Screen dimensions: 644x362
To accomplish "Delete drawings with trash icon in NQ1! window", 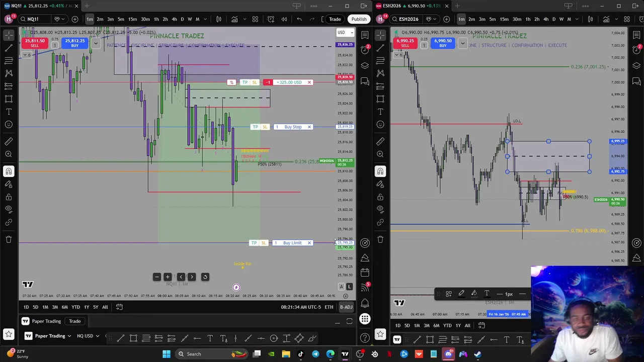I will pyautogui.click(x=9, y=239).
